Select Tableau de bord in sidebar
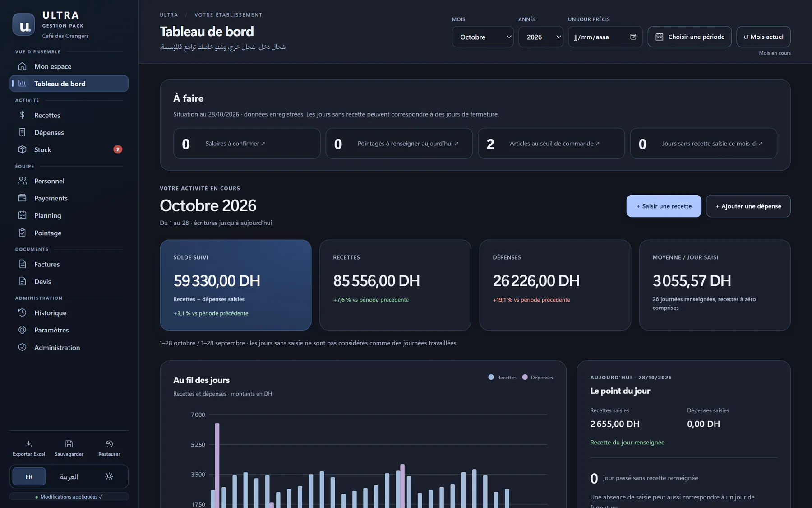The image size is (812, 508). pos(69,84)
